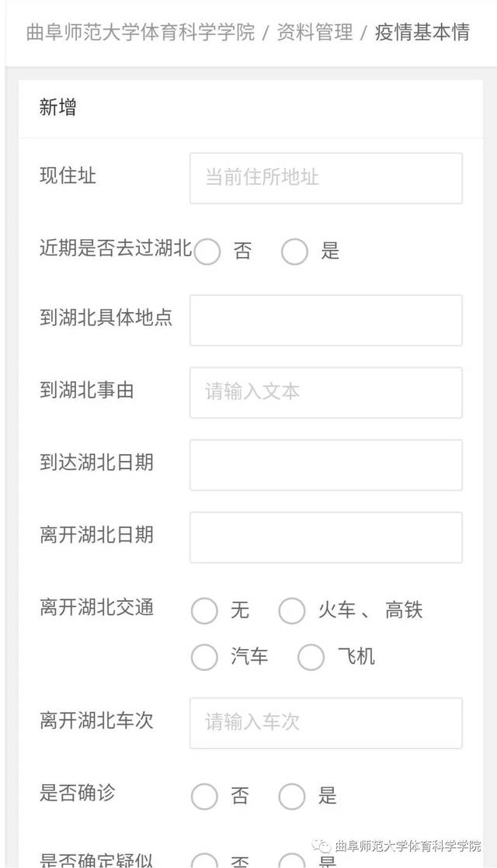This screenshot has height=868, width=497.
Task: Choose 火车、高铁 as transportation
Action: click(x=291, y=611)
